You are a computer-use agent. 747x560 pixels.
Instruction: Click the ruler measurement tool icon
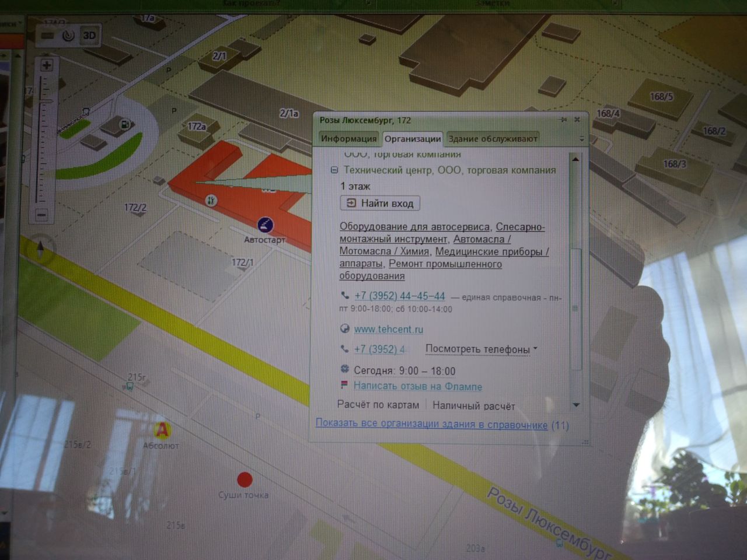pyautogui.click(x=48, y=36)
